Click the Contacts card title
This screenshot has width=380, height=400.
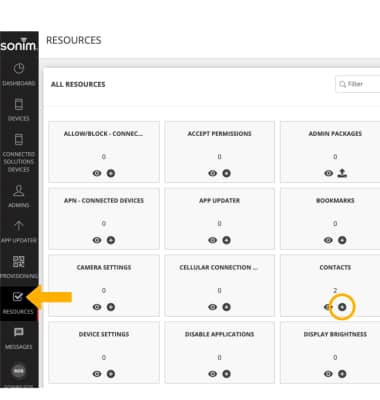[335, 267]
